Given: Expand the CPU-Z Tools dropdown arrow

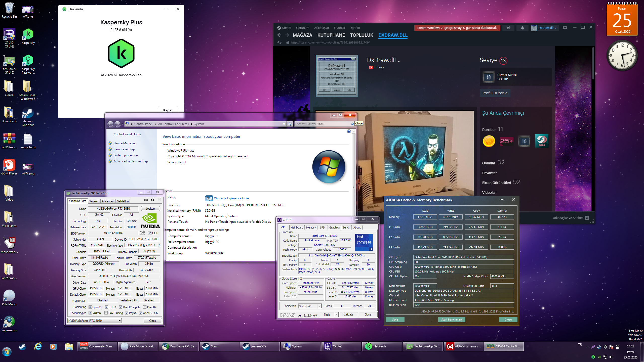Looking at the screenshot, I should pos(336,314).
